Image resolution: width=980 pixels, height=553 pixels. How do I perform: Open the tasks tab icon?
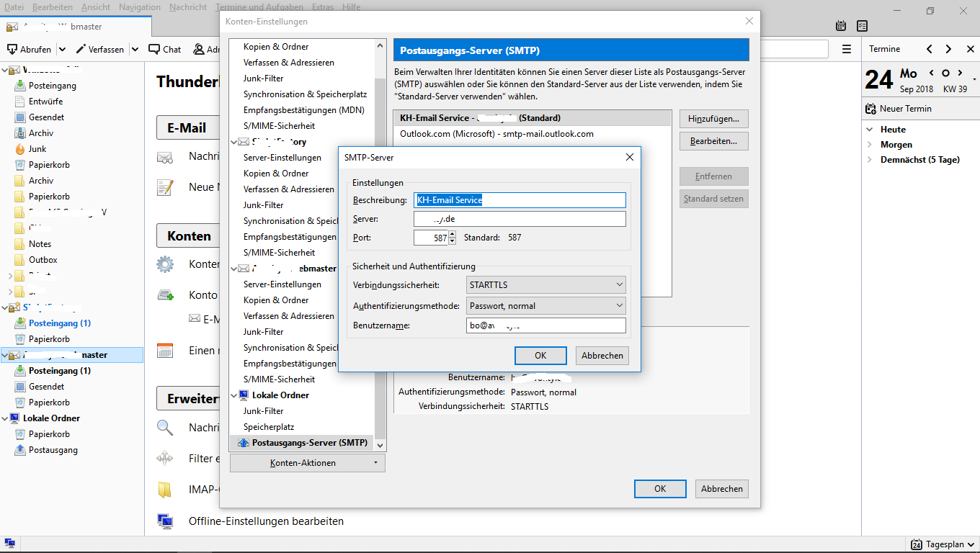[862, 26]
